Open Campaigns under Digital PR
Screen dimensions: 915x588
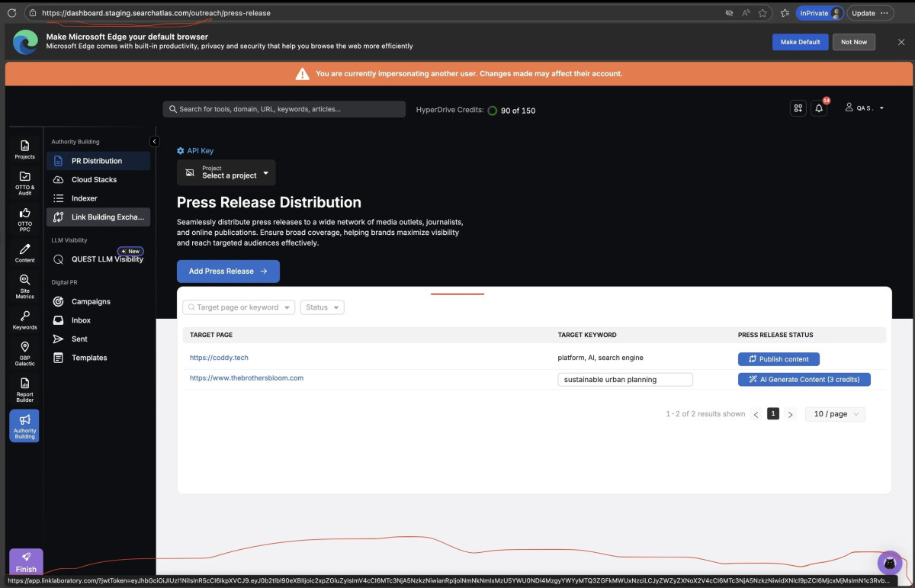91,302
